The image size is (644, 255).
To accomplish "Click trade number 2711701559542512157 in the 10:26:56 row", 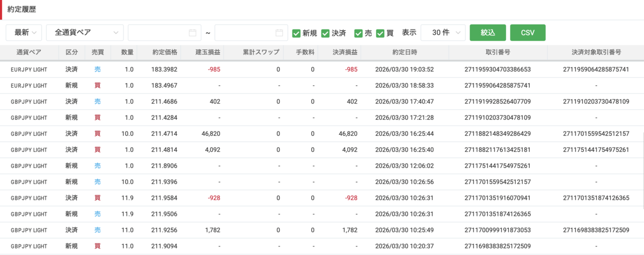I will point(497,182).
